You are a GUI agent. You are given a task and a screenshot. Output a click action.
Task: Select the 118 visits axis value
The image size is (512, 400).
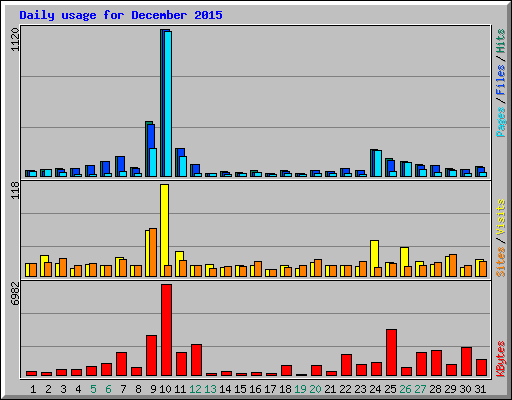[x=15, y=190]
